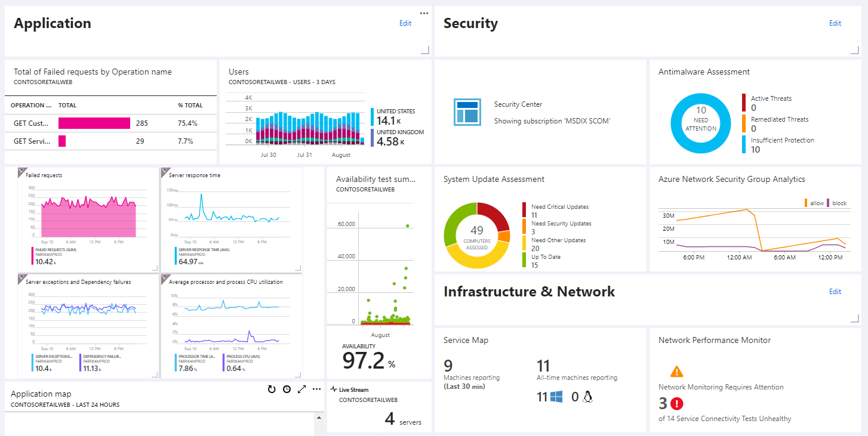Edit the Application section

pyautogui.click(x=405, y=23)
